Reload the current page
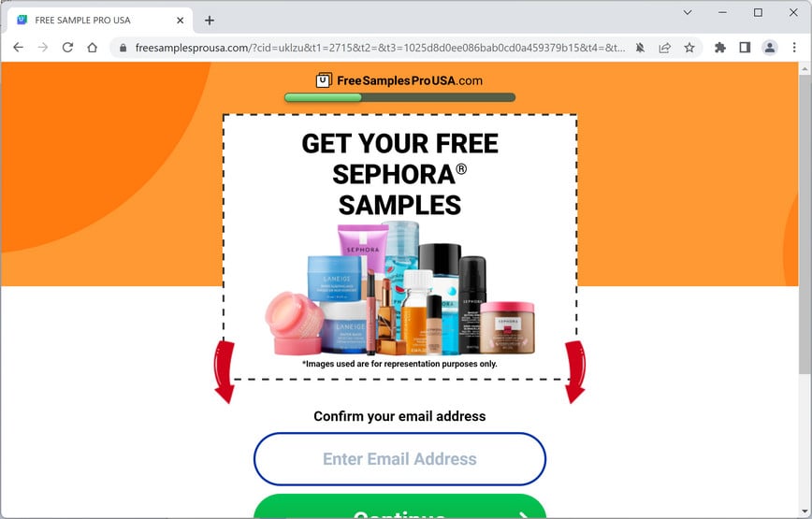 coord(67,48)
